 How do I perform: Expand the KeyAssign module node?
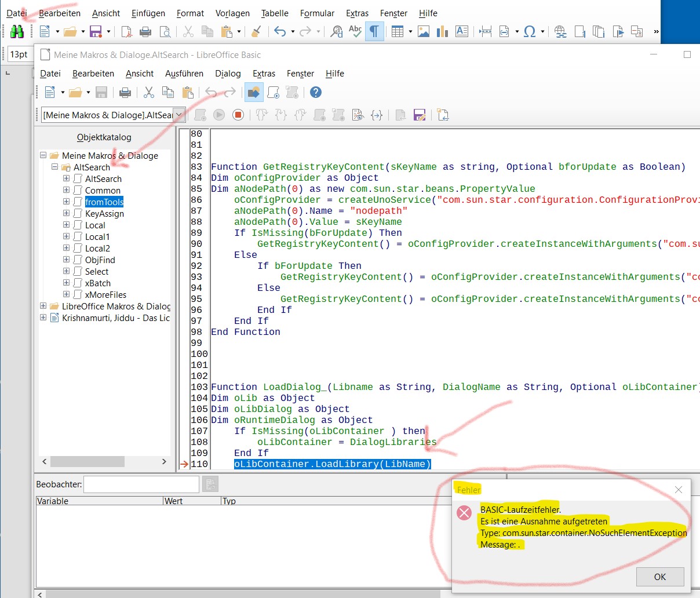point(66,213)
